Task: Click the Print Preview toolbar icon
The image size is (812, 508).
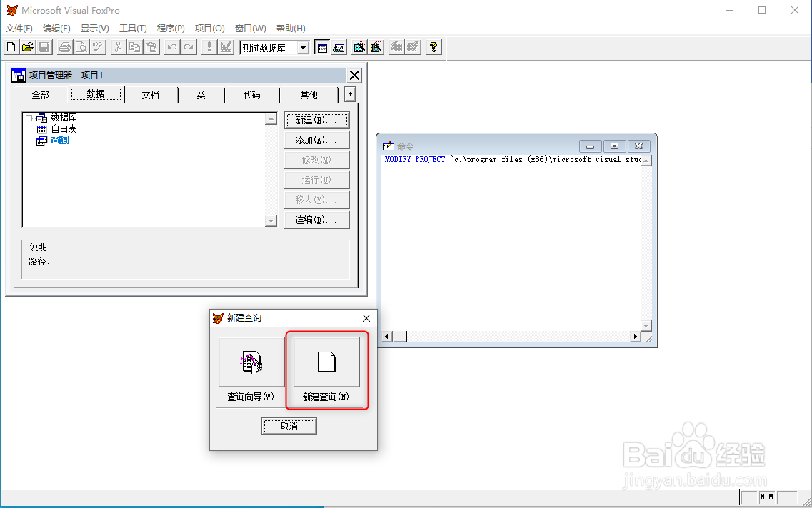Action: (x=81, y=48)
